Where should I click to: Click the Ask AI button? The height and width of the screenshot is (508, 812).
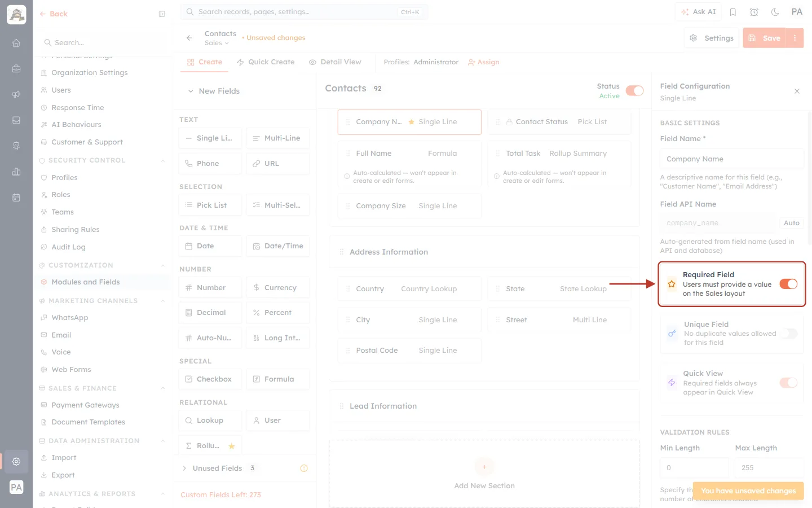pyautogui.click(x=698, y=12)
